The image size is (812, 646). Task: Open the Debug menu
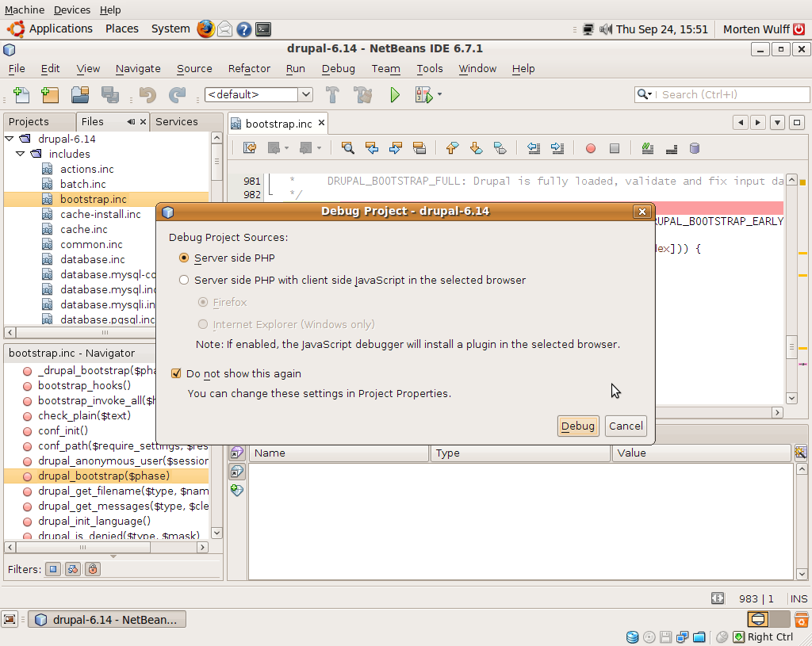click(338, 68)
